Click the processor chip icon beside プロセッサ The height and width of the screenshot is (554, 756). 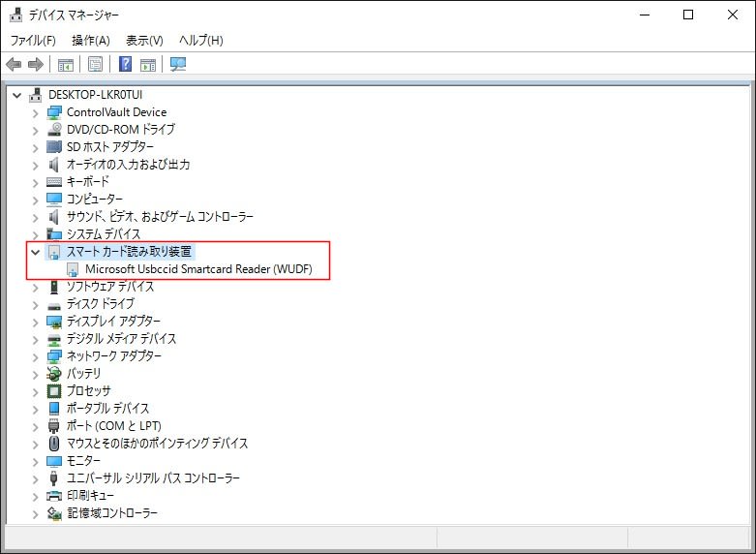54,391
